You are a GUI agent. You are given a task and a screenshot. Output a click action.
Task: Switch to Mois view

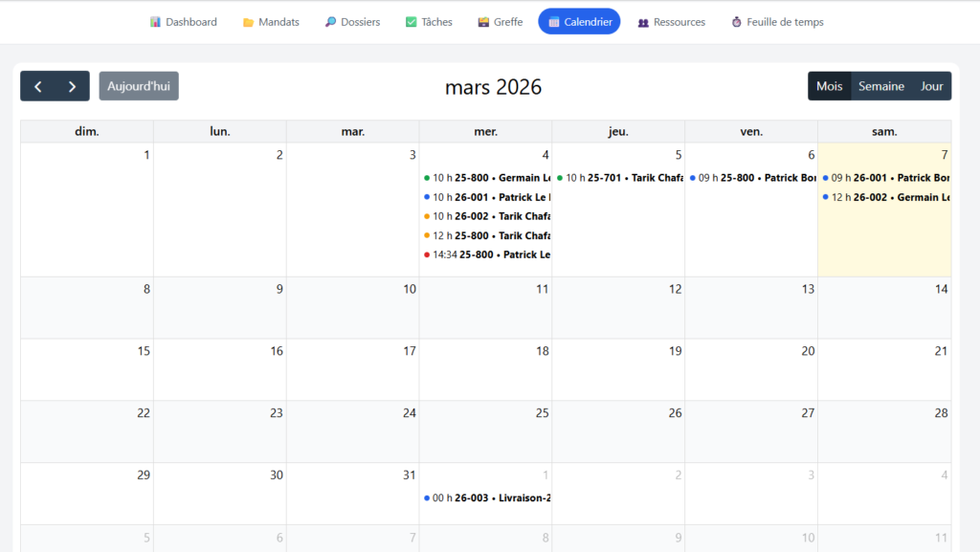(x=829, y=86)
